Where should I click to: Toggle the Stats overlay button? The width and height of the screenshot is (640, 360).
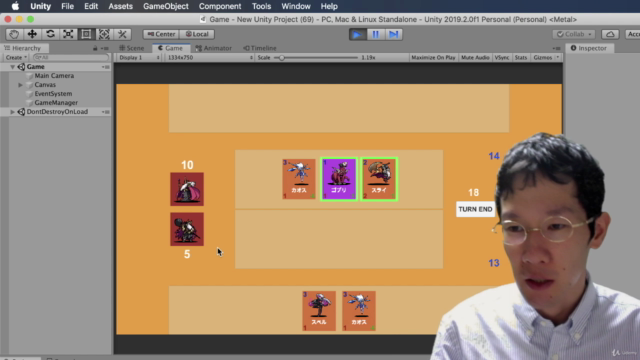pos(521,58)
